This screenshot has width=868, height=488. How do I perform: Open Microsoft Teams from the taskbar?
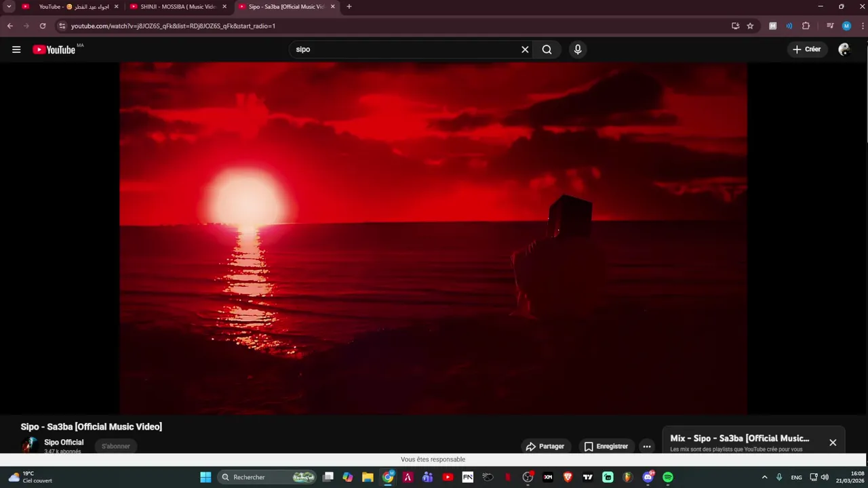coord(427,477)
